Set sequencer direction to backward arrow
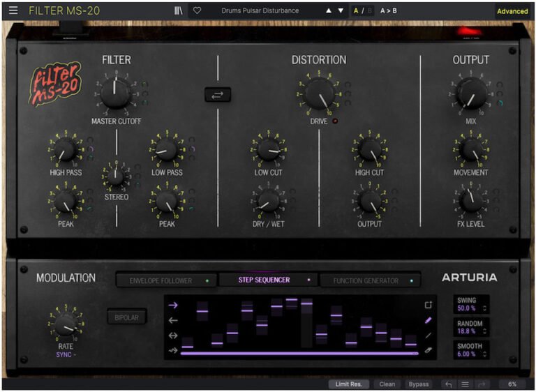 (173, 320)
